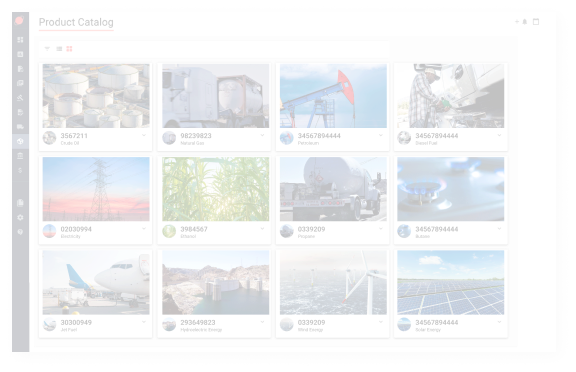
Task: Click the plus add icon in header
Action: pos(517,22)
